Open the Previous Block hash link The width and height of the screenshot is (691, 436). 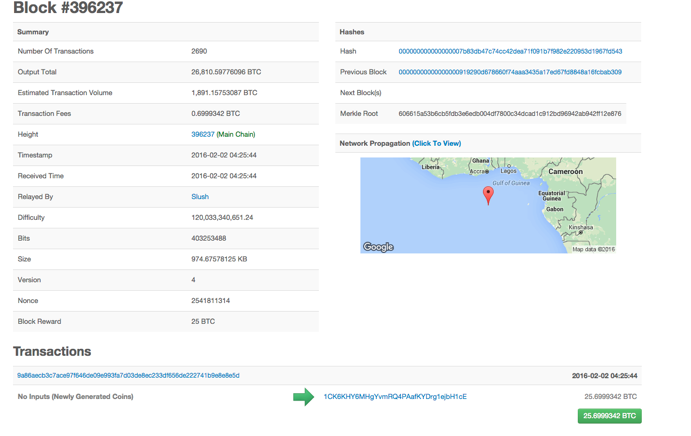coord(510,72)
